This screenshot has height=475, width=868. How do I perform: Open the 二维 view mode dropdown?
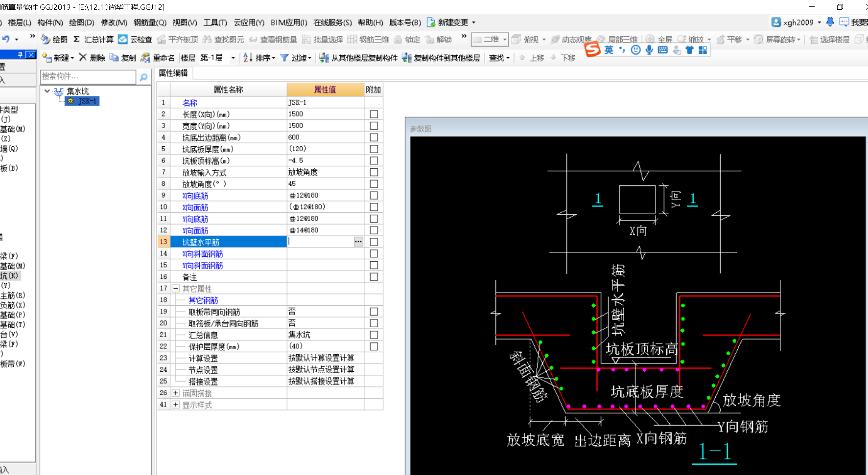(505, 40)
